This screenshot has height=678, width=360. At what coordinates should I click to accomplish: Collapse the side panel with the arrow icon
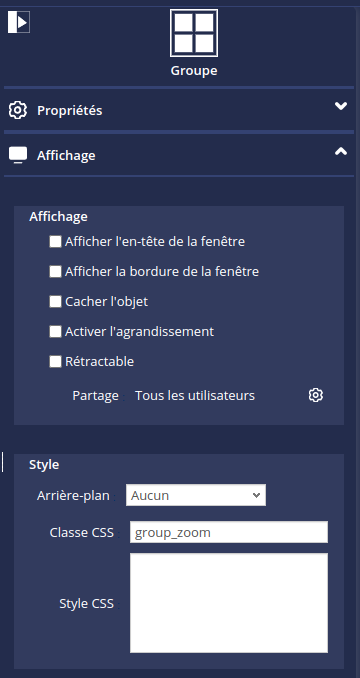click(19, 22)
